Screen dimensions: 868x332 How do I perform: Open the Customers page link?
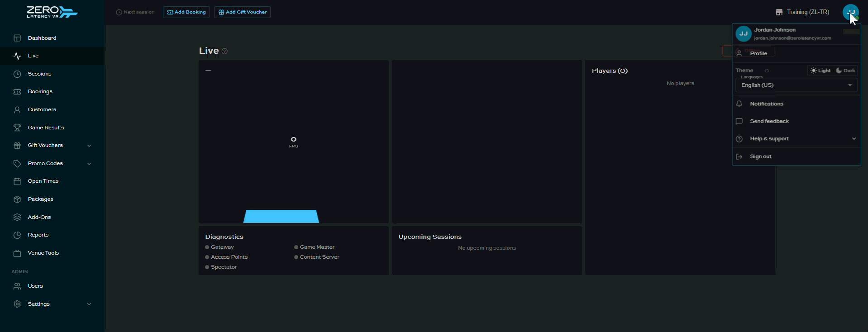pos(52,109)
